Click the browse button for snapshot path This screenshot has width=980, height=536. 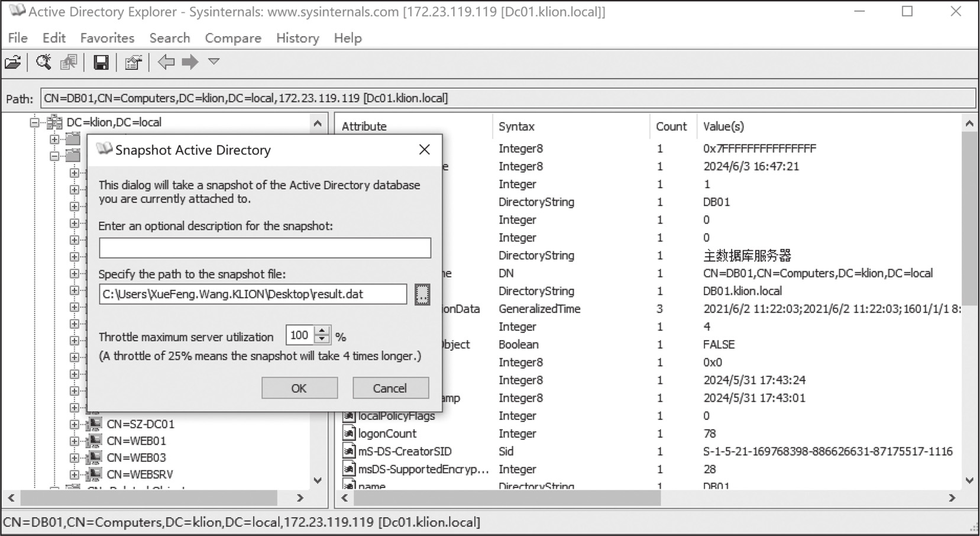[422, 294]
